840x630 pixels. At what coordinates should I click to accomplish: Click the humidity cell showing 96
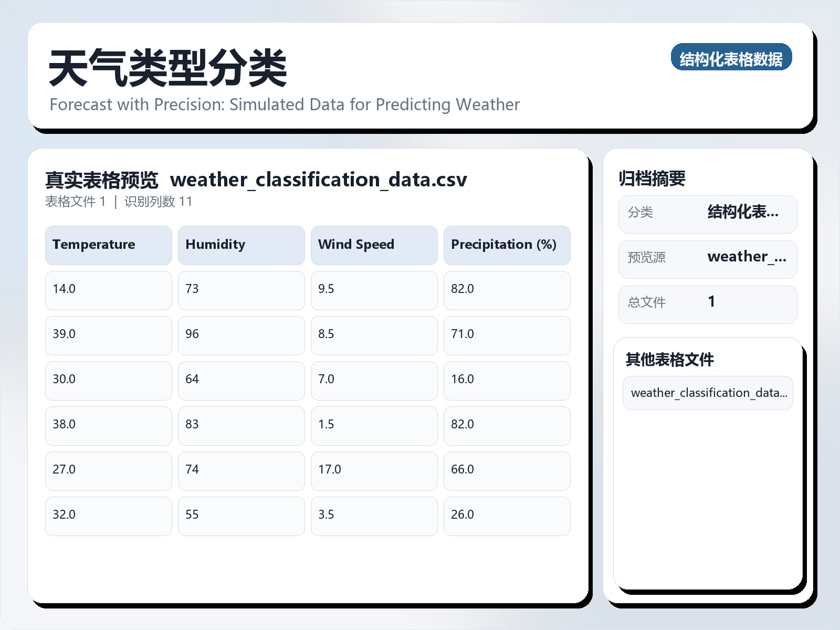(x=241, y=335)
